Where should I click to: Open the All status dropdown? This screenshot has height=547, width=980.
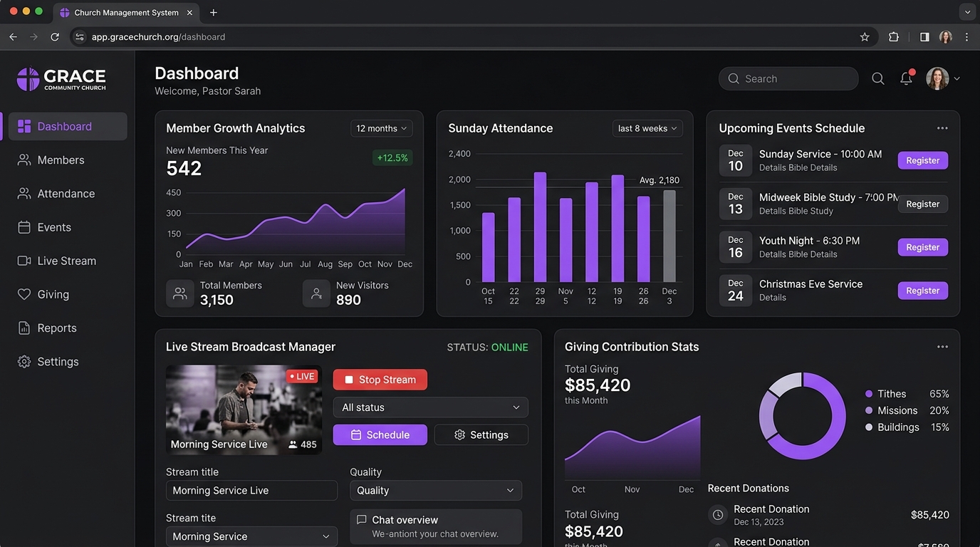431,407
